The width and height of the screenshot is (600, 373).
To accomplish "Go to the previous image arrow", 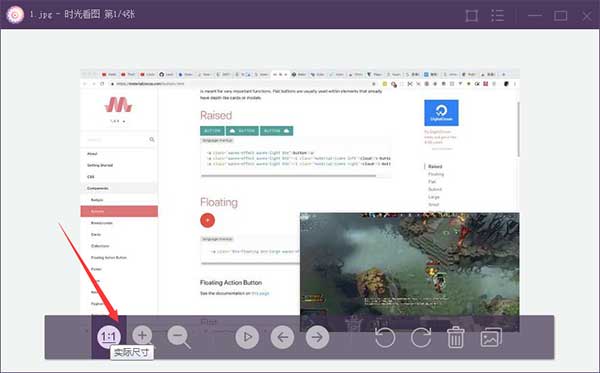I will tap(282, 337).
